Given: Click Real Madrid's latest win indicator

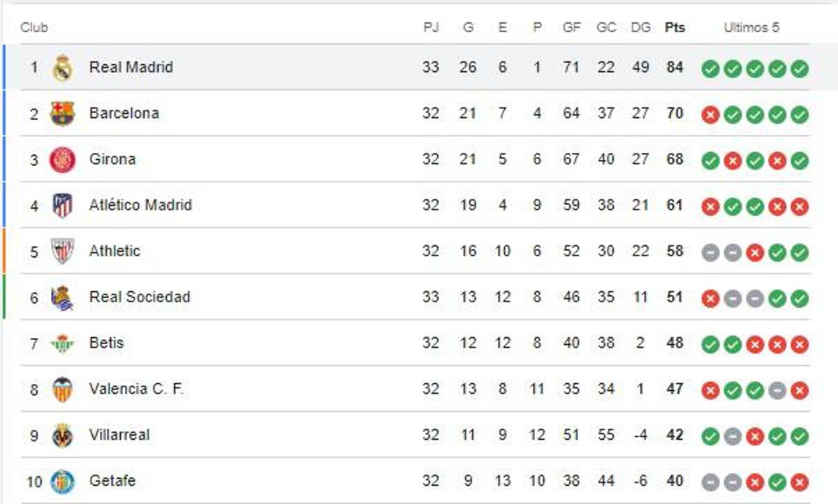Looking at the screenshot, I should pyautogui.click(x=800, y=68).
